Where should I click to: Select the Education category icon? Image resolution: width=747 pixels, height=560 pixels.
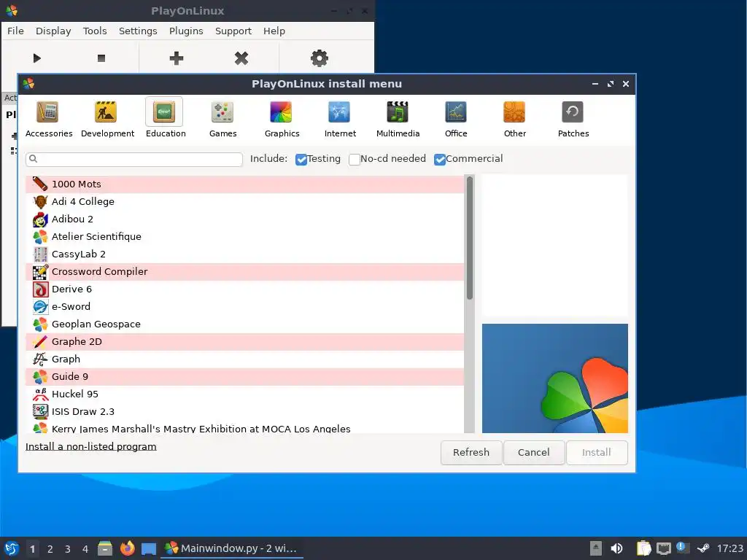164,112
